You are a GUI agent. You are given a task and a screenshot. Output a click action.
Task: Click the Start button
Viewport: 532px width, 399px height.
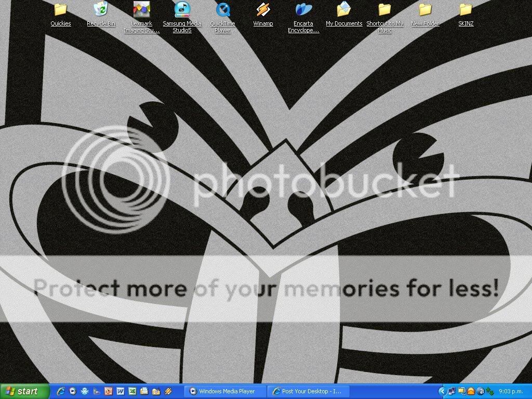point(24,391)
